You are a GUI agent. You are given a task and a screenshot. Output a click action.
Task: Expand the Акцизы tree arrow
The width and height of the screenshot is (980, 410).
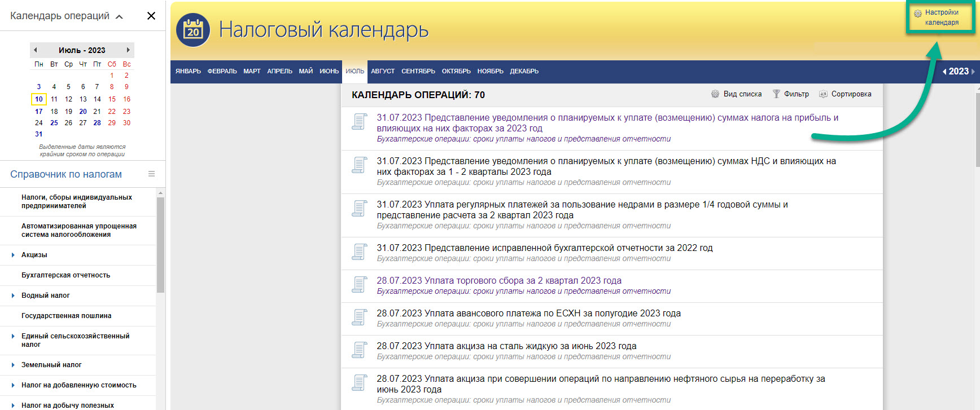click(13, 255)
